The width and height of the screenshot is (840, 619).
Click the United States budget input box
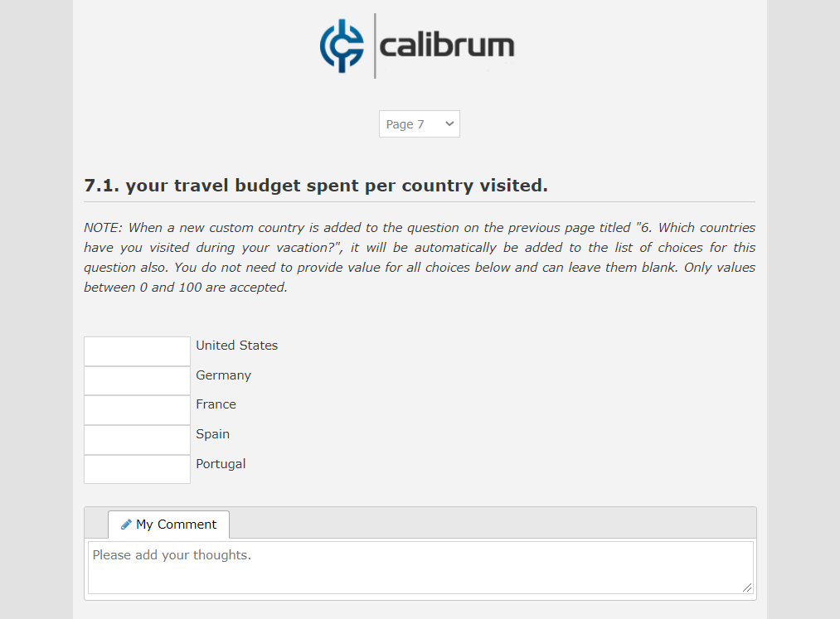point(138,351)
